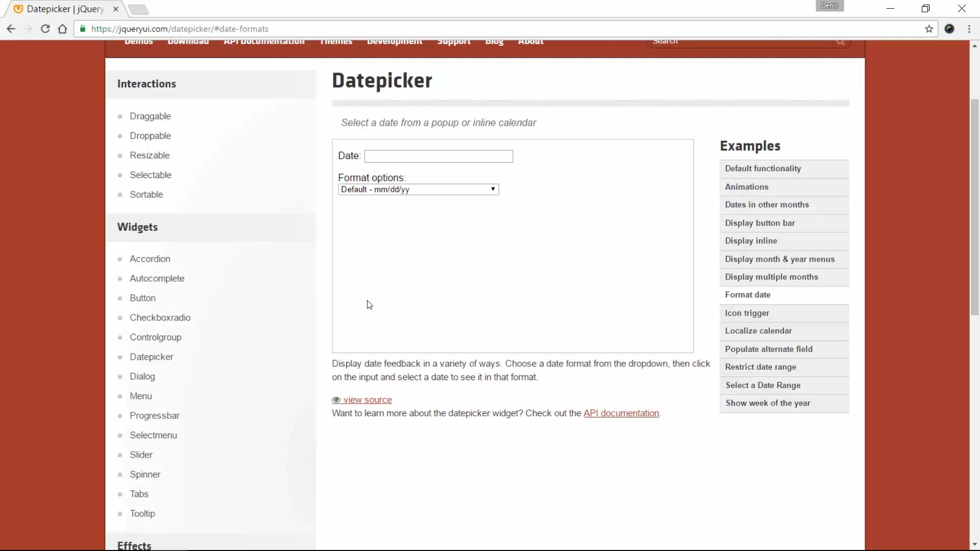Image resolution: width=980 pixels, height=551 pixels.
Task: Click the browser forward arrow
Action: [x=28, y=29]
